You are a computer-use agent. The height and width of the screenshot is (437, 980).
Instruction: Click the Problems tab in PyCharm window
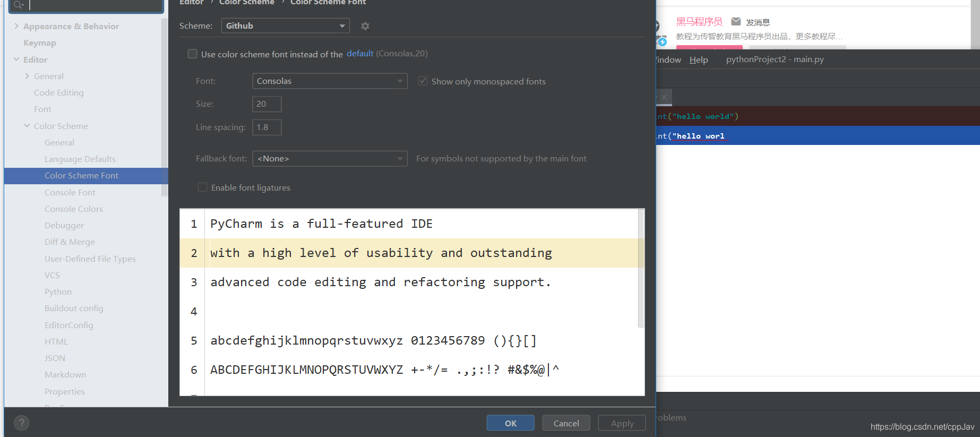672,417
